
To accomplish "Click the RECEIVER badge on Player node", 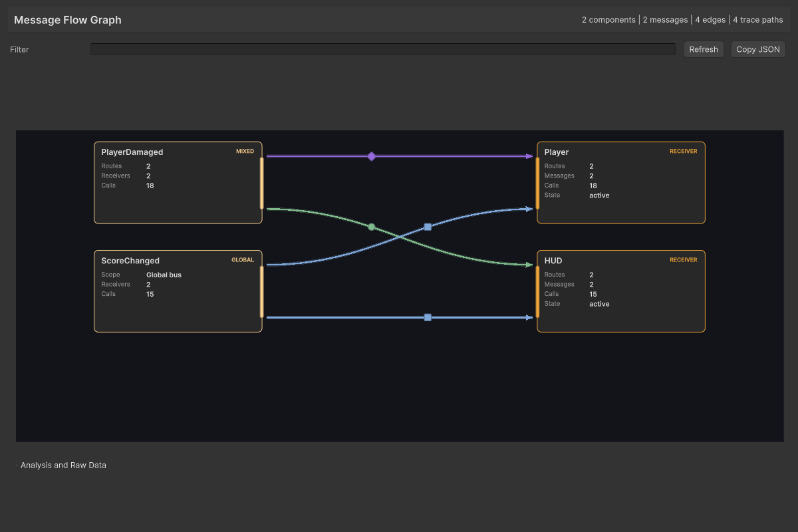I will tap(684, 151).
